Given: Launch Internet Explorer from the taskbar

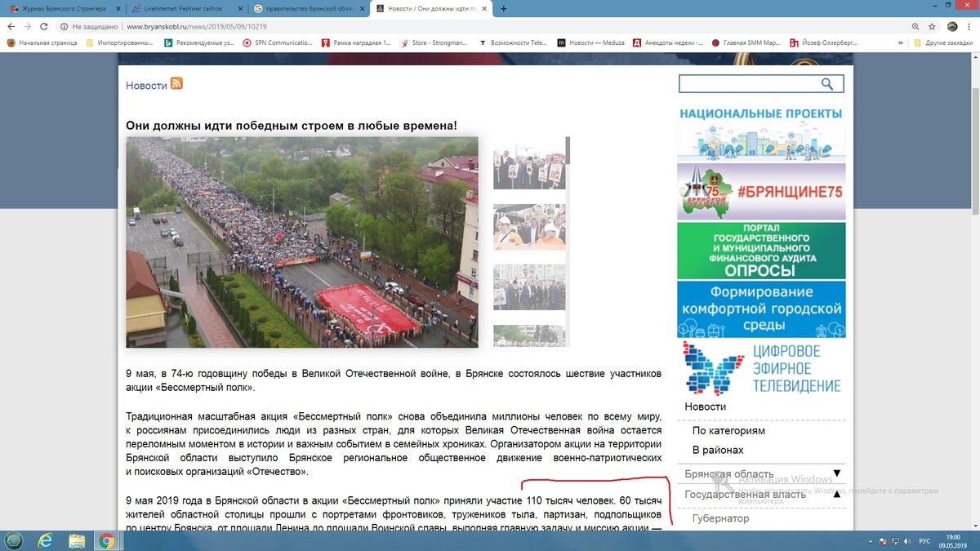Looking at the screenshot, I should [x=46, y=540].
